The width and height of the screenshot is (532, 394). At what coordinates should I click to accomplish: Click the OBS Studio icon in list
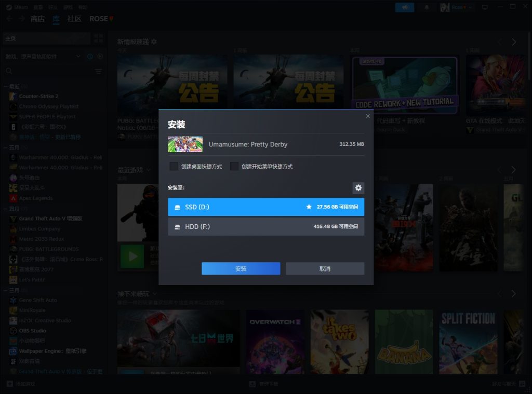[x=13, y=331]
